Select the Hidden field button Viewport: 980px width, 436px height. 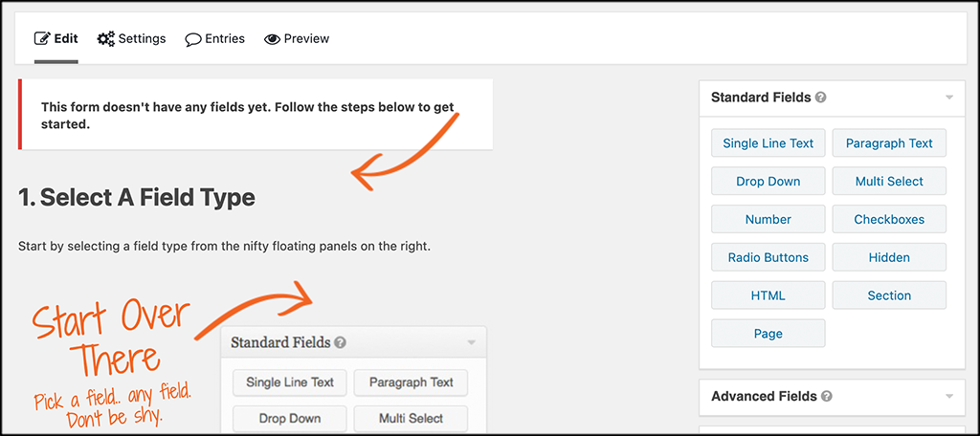(889, 257)
